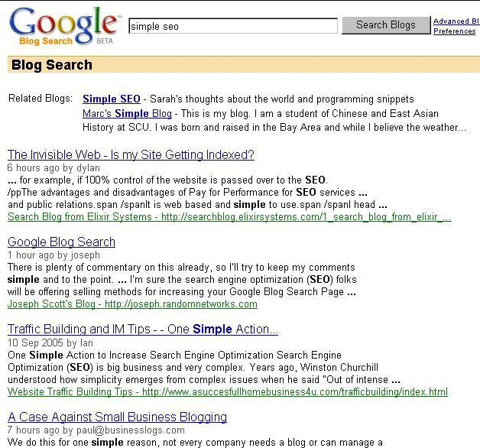This screenshot has height=448, width=480.
Task: Open the related blog 'Simple SEO'
Action: (112, 99)
